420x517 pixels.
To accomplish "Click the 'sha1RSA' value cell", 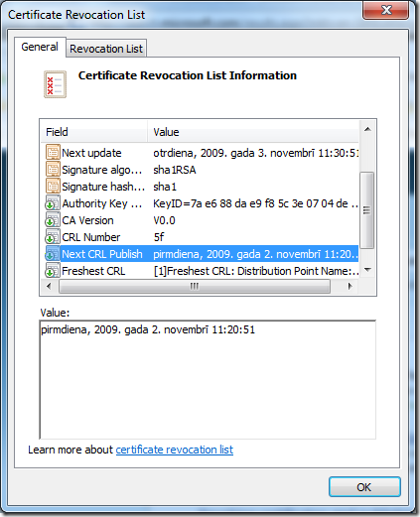I will pos(175,170).
